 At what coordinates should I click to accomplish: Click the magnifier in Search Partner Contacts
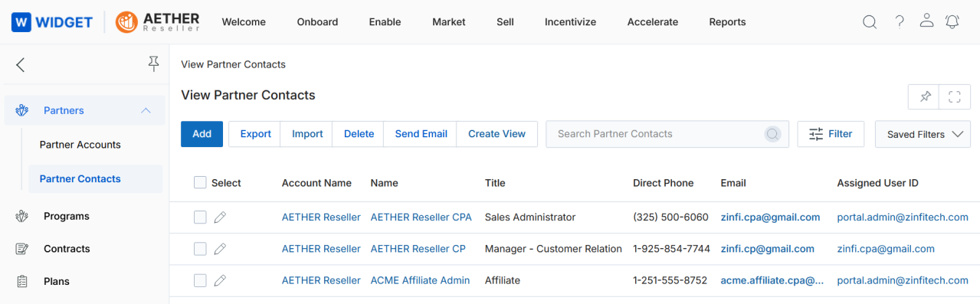(772, 134)
